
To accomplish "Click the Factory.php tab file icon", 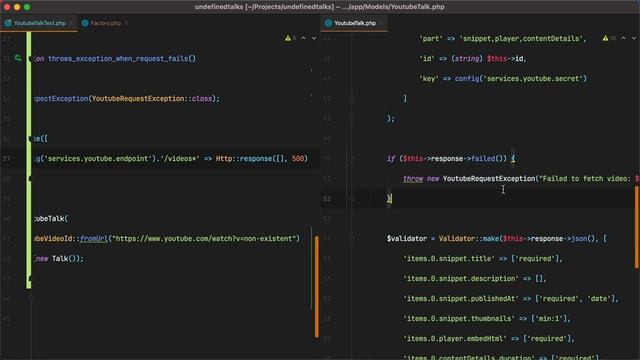I will [x=85, y=23].
